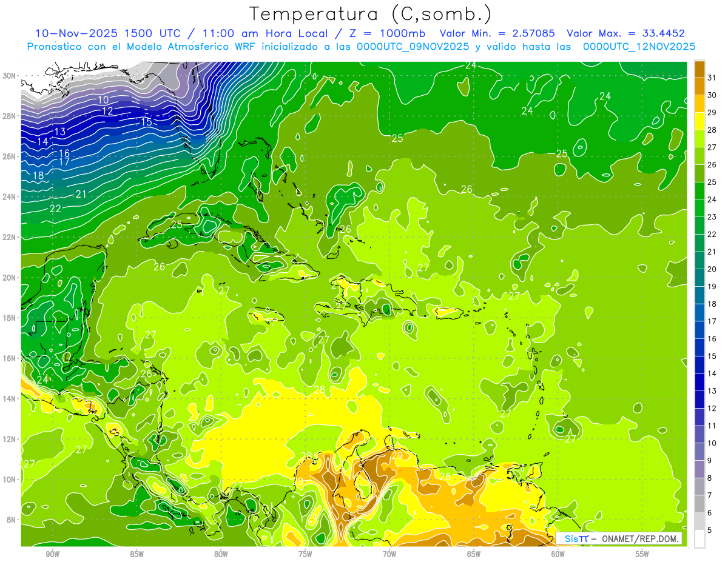Click 'Valor Min. = 2.57085' in header
728x562 pixels.
pos(498,33)
